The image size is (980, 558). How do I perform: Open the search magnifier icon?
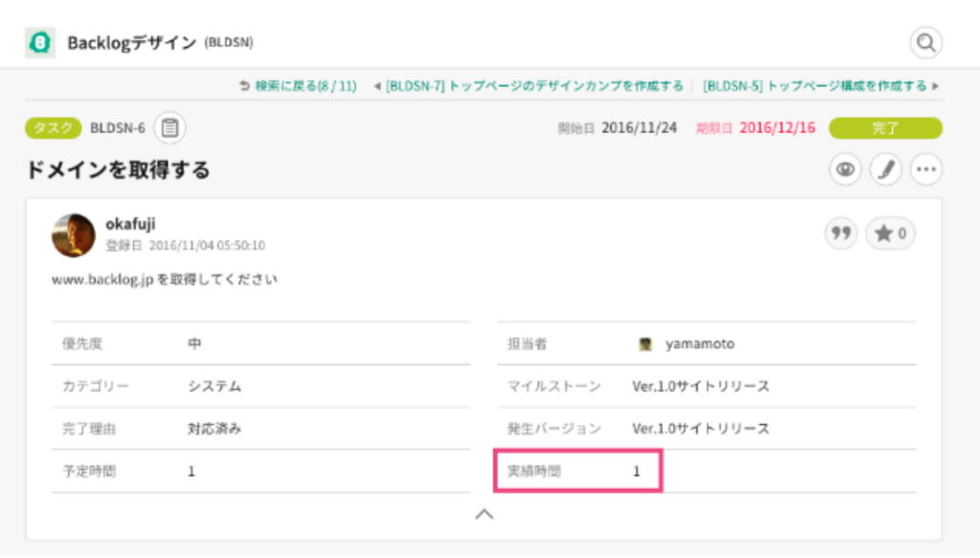point(925,42)
